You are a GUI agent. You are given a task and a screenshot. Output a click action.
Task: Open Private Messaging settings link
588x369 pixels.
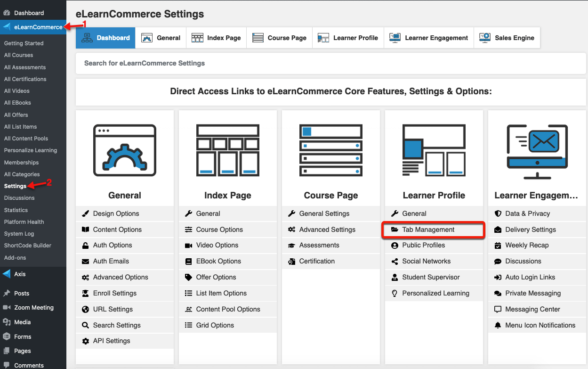(537, 293)
